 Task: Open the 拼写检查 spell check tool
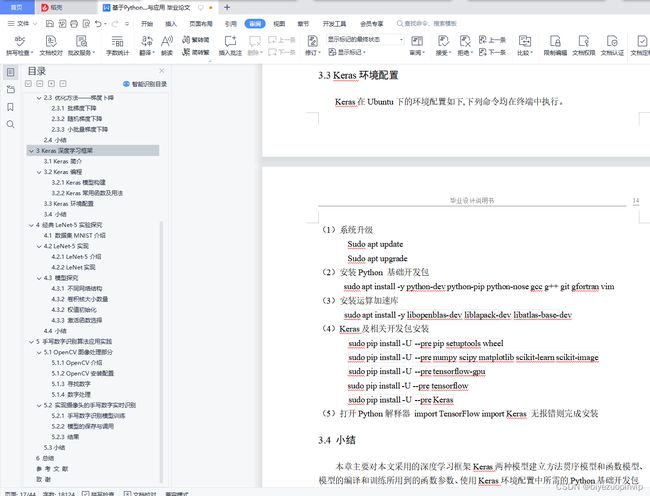pyautogui.click(x=19, y=45)
